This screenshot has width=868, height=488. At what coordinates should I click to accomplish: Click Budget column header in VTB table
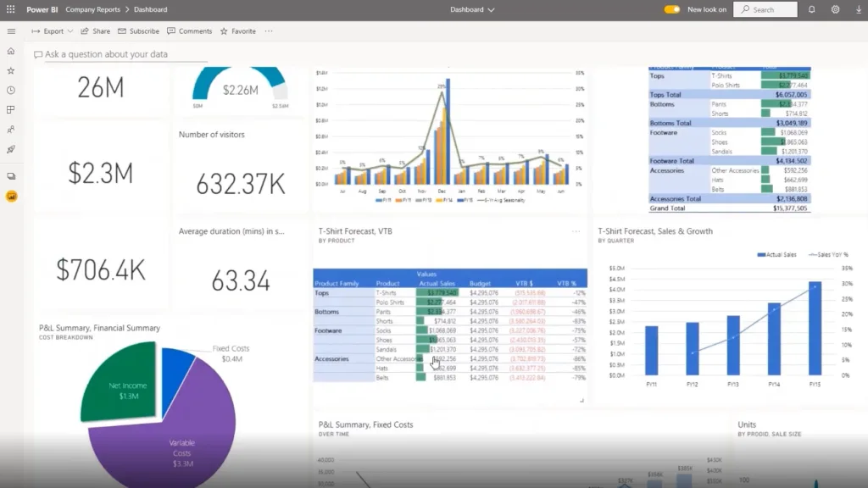coord(480,283)
